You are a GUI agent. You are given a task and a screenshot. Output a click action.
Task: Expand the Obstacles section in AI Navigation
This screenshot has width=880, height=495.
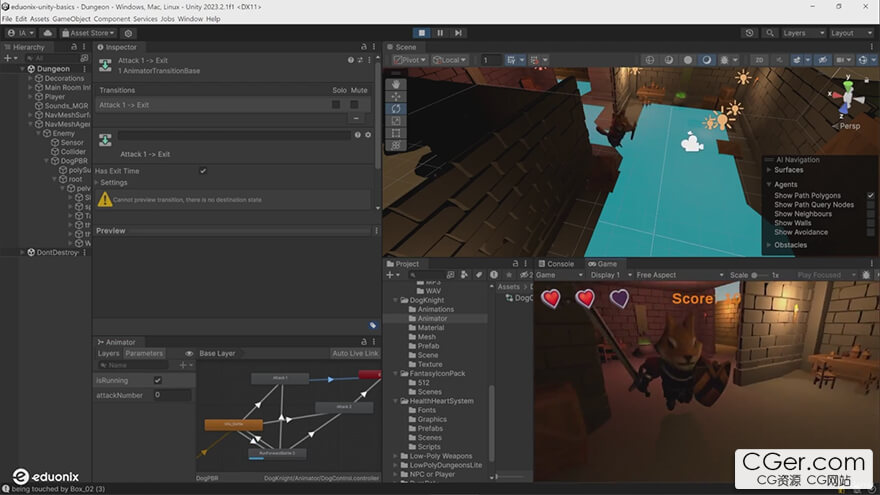(789, 245)
